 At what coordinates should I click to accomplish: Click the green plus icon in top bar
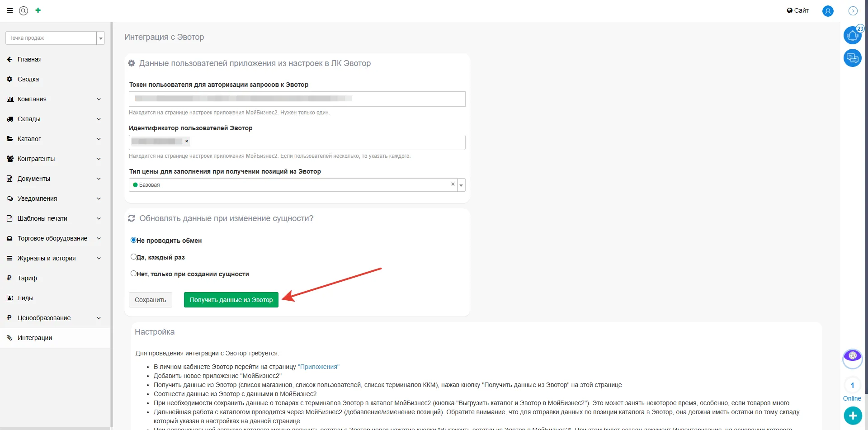(38, 10)
